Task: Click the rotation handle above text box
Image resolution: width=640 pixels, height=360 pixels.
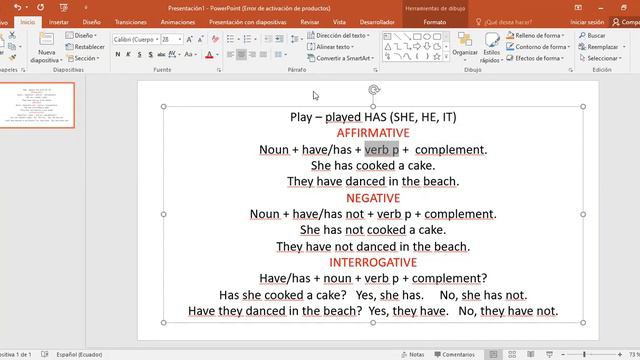Action: 373,90
